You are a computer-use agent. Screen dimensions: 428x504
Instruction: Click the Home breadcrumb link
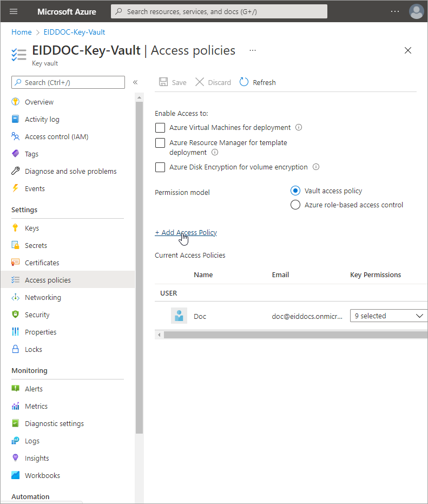(22, 32)
